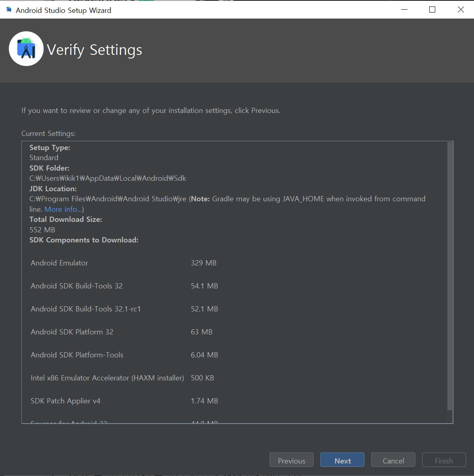Viewport: 474px width, 476px height.
Task: Click the Android Studio logo in header
Action: [26, 48]
